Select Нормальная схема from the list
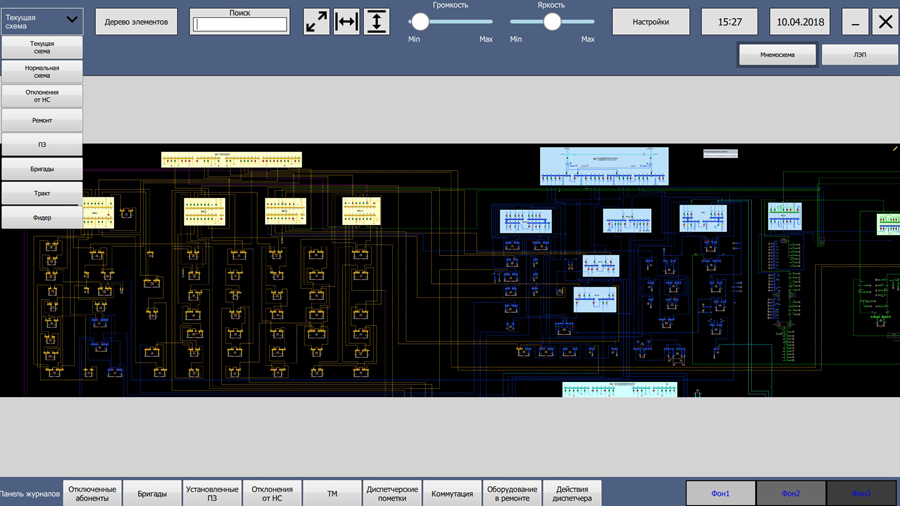This screenshot has width=900, height=506. pyautogui.click(x=42, y=72)
